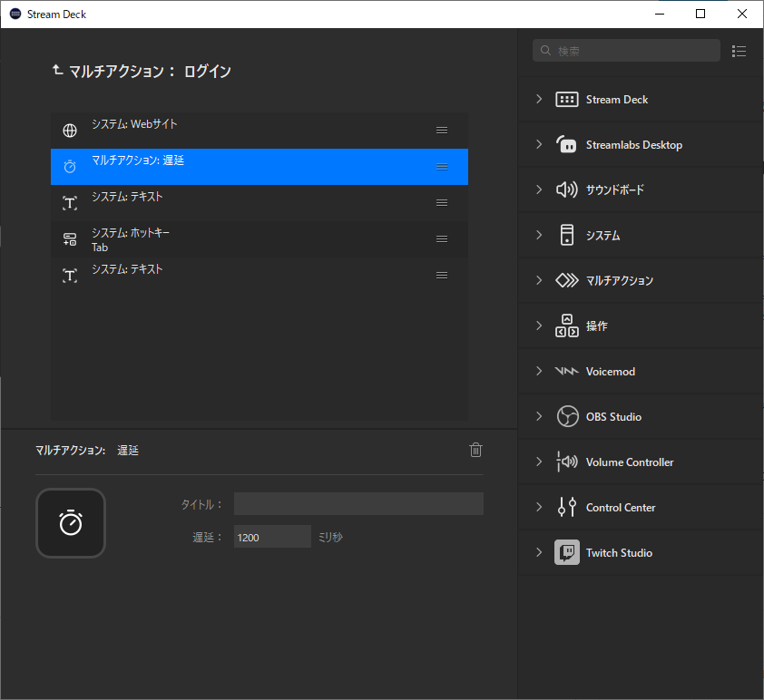This screenshot has height=700, width=764.
Task: Click the text icon of the first システム: テキスト row
Action: coord(70,203)
